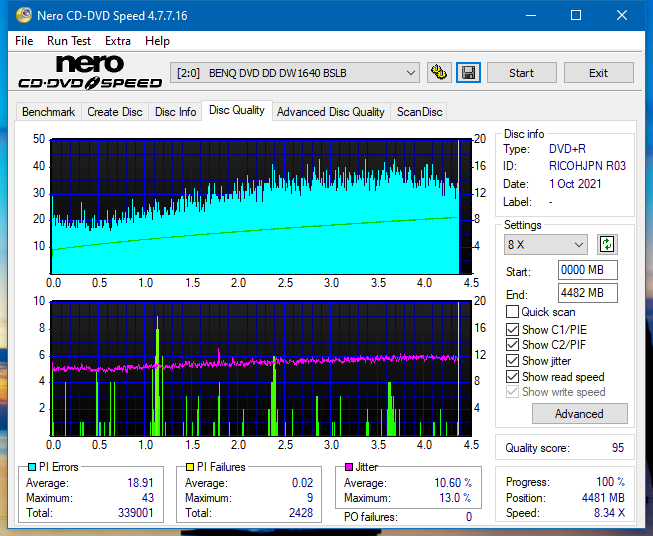
Task: Uncheck Show C2/PIF checkbox
Action: tap(512, 344)
